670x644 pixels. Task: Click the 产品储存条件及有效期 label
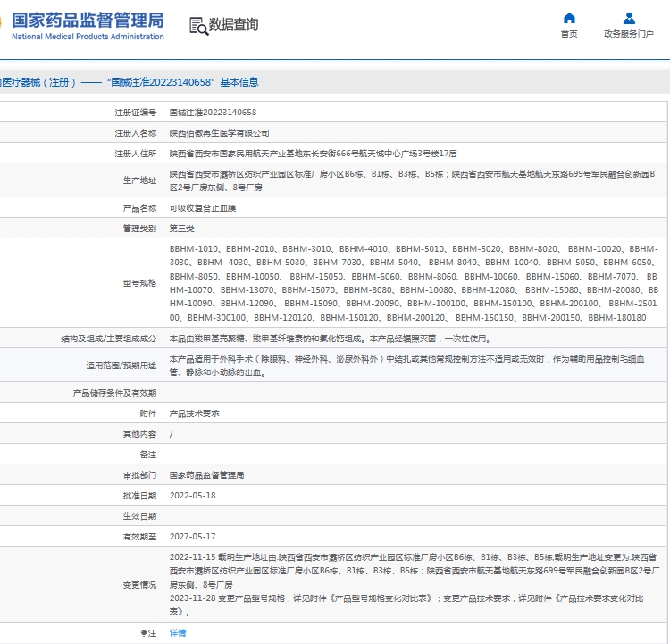click(114, 393)
